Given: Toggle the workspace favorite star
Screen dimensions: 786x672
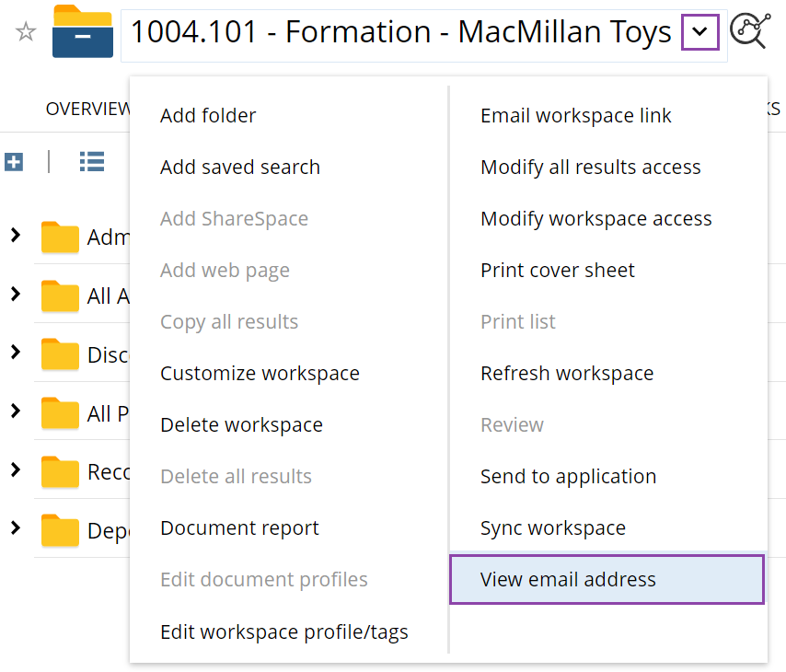Looking at the screenshot, I should coord(24,30).
